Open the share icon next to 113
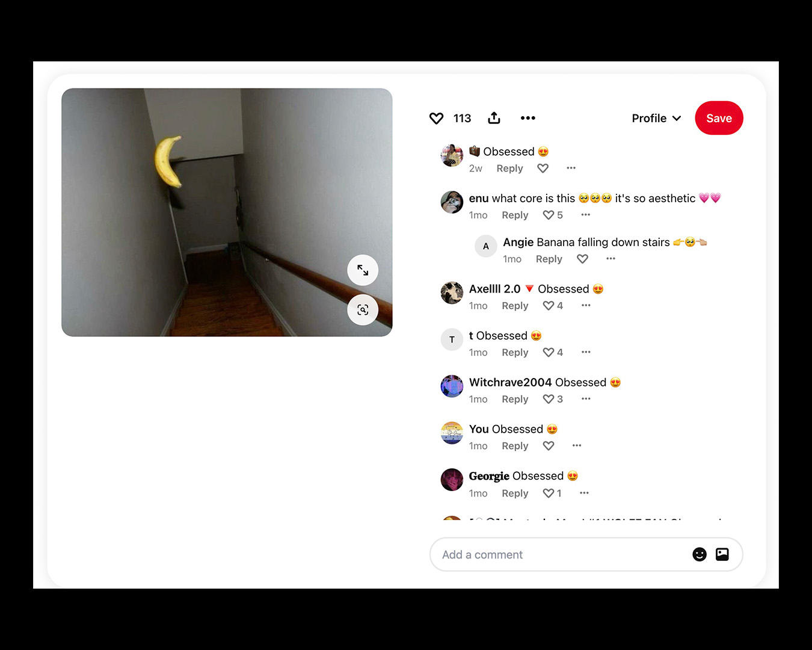Screen dimensions: 812x650 click(494, 118)
